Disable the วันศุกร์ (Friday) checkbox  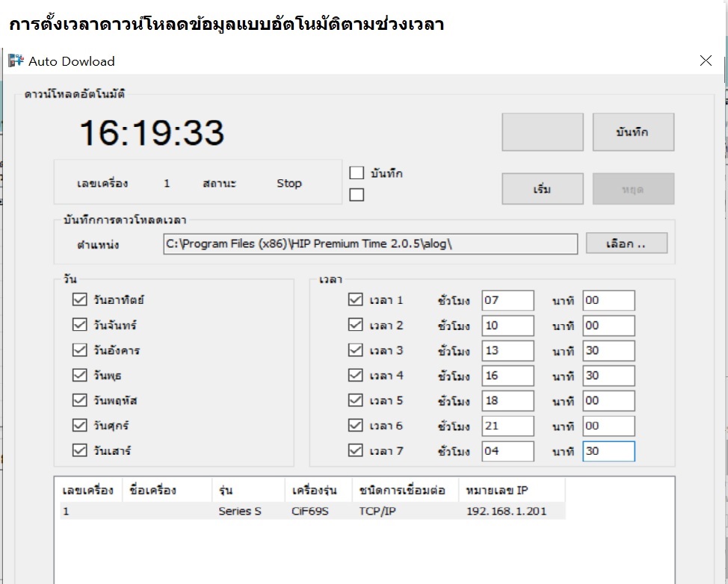[x=79, y=426]
